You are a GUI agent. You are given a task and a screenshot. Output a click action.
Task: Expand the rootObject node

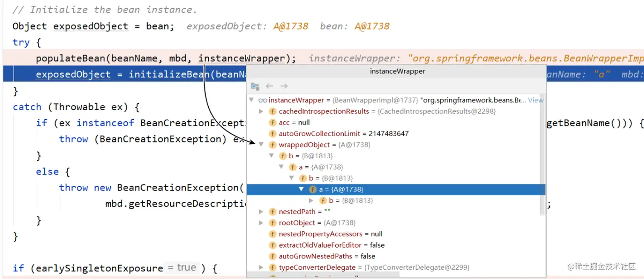261,223
